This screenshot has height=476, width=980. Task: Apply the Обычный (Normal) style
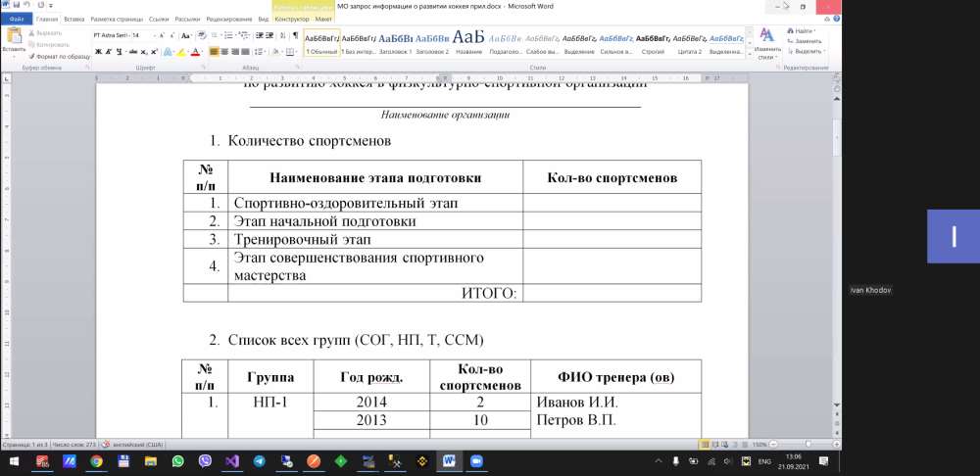321,42
